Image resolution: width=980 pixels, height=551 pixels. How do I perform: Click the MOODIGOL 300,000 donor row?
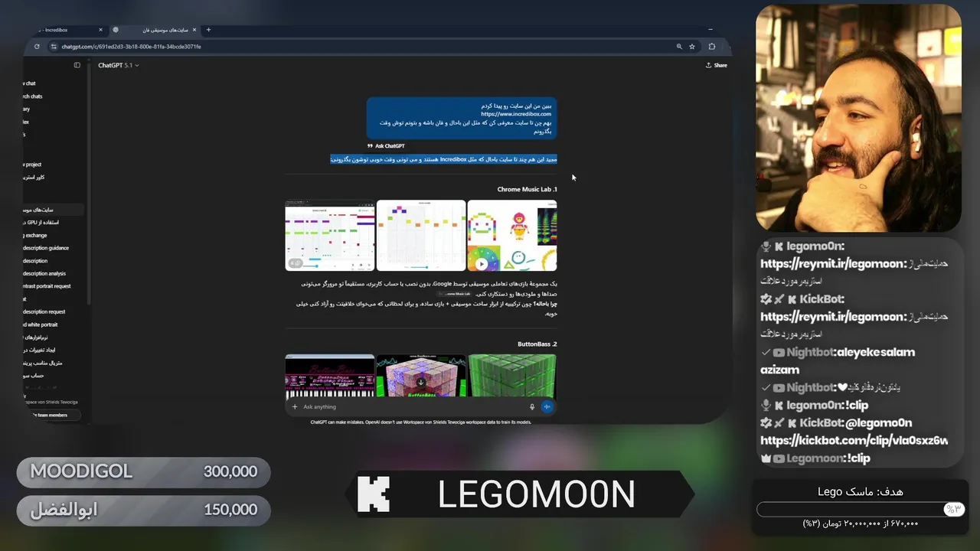143,472
